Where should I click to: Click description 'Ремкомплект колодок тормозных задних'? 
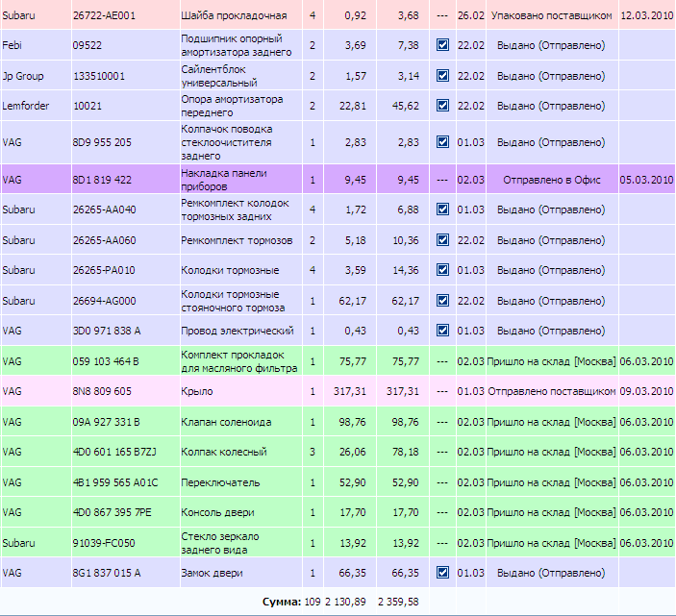235,209
